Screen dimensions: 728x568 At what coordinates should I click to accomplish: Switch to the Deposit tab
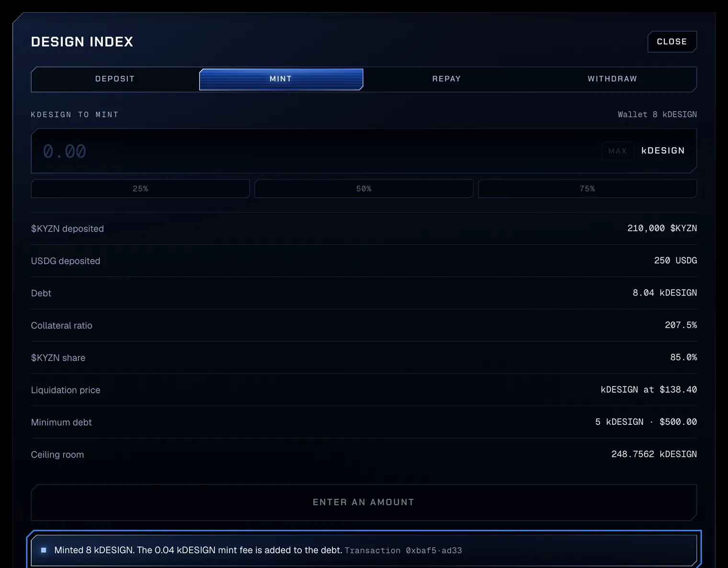point(115,79)
